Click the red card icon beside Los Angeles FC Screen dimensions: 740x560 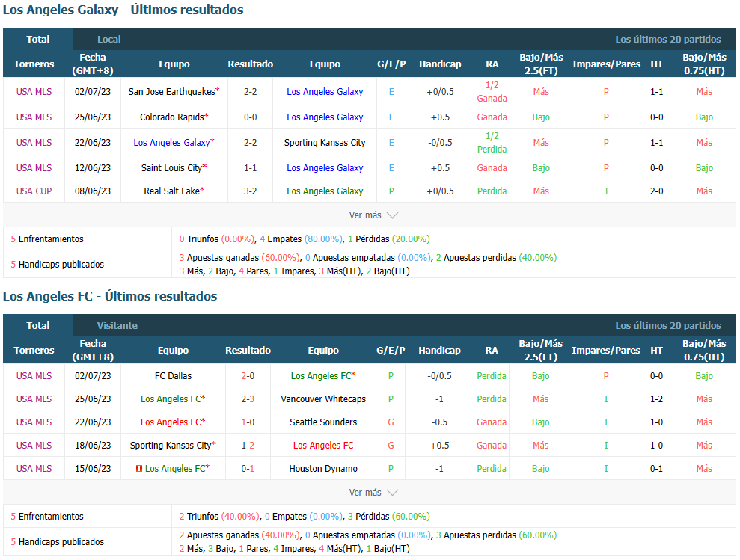pyautogui.click(x=138, y=469)
